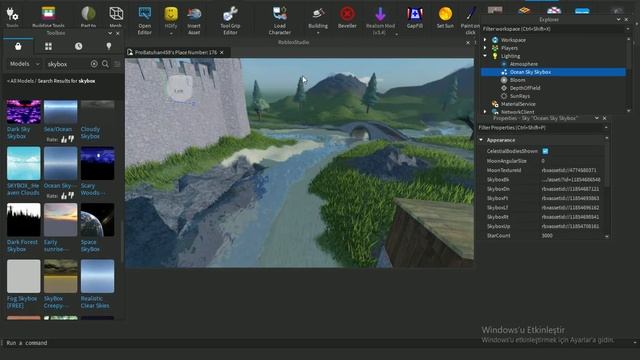This screenshot has width=640, height=360.
Task: Expand the Players tree node
Action: [485, 48]
